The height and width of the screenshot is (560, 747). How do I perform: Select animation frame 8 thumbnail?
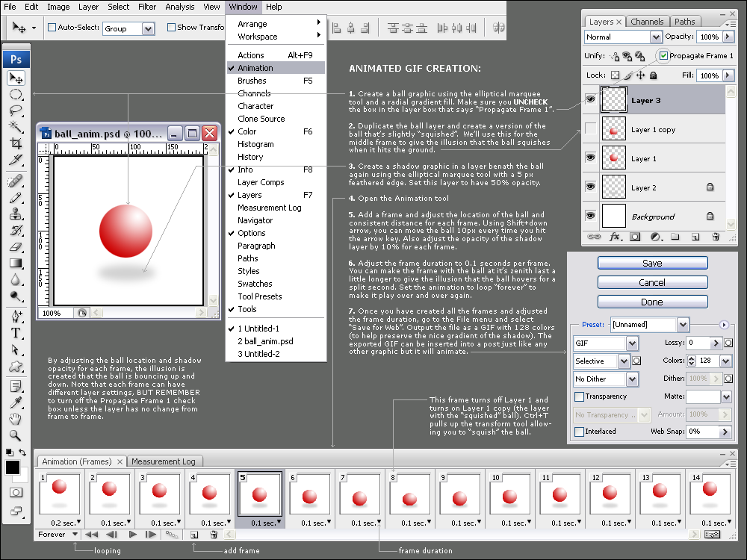pyautogui.click(x=409, y=494)
